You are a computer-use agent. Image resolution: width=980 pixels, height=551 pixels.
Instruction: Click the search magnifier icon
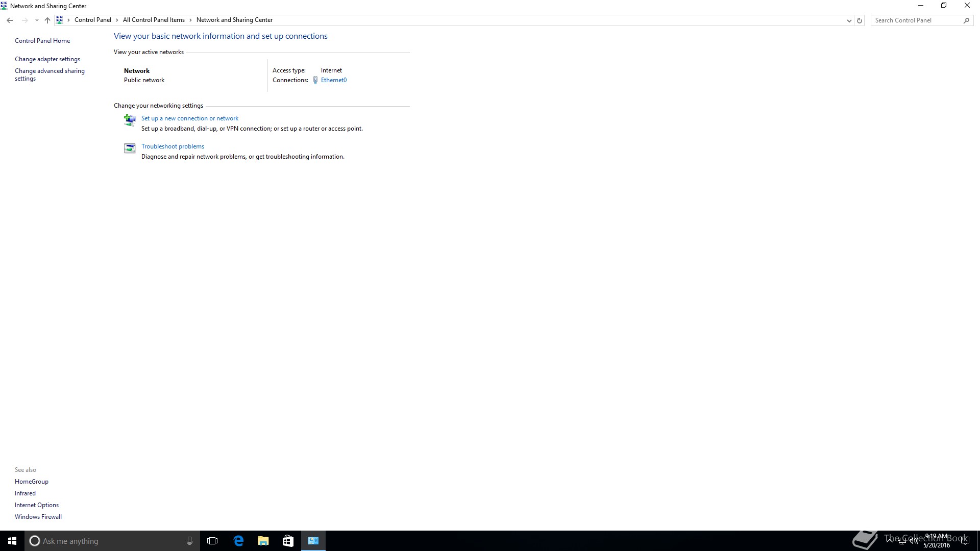coord(966,20)
